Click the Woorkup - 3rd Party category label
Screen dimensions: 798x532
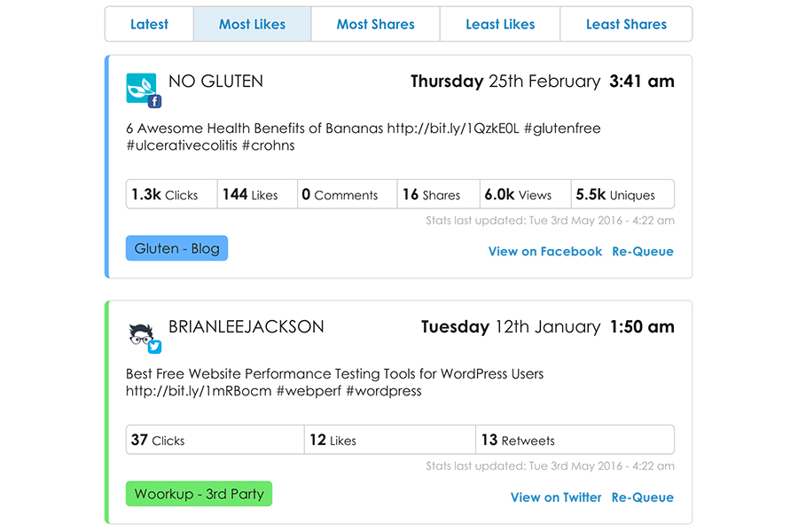coord(199,493)
